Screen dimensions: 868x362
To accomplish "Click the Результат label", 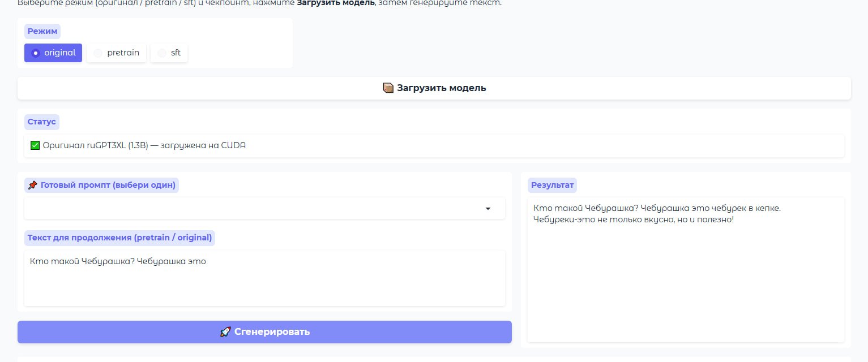I will [x=552, y=185].
